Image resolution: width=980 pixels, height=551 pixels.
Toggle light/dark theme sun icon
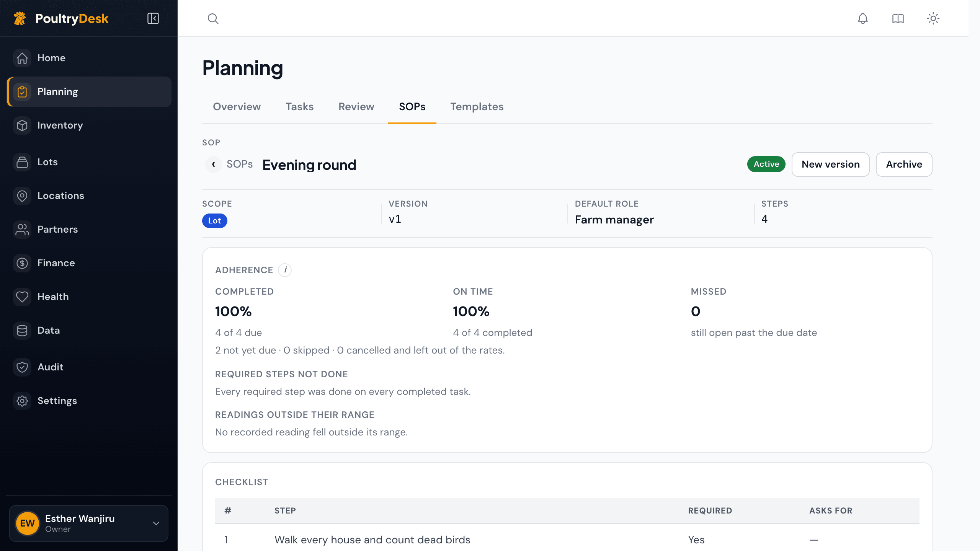click(933, 18)
